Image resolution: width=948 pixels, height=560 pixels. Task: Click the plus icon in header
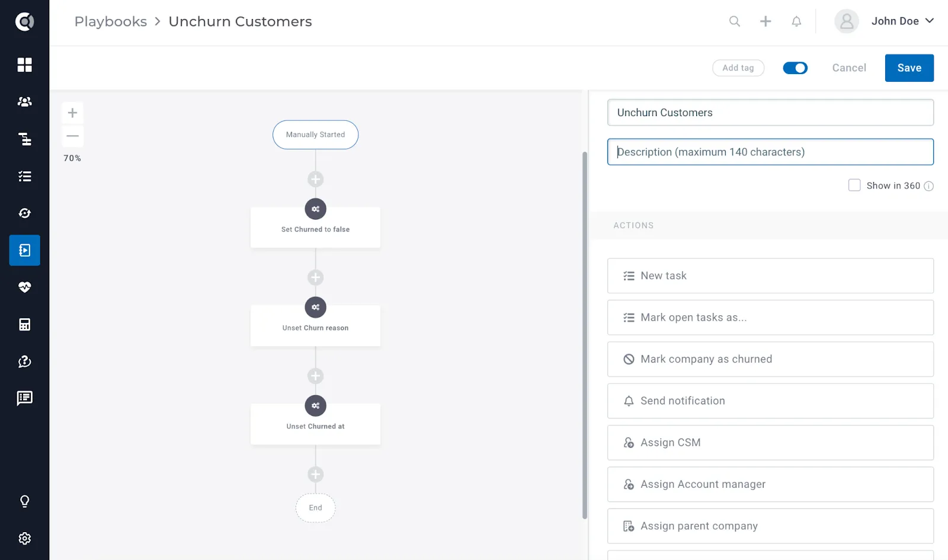pos(766,21)
